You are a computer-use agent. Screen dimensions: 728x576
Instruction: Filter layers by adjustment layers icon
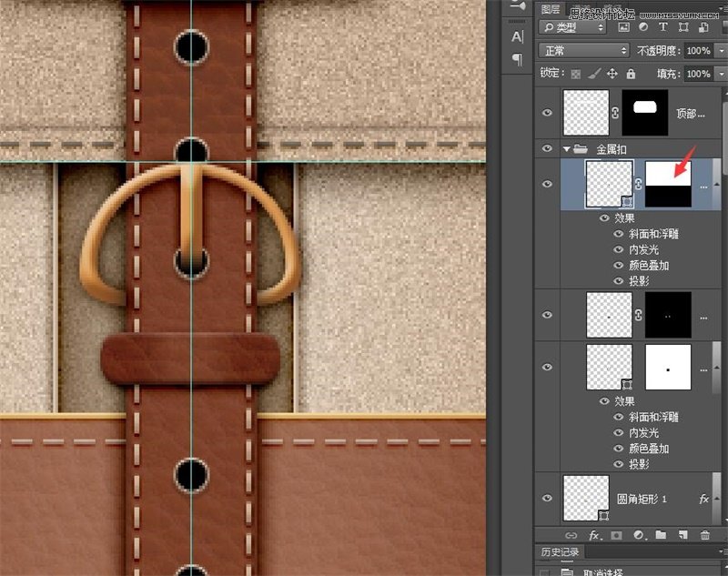643,27
